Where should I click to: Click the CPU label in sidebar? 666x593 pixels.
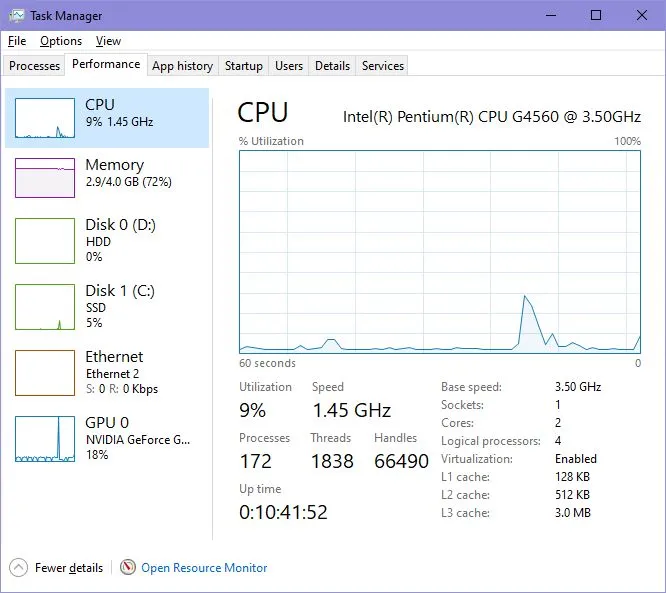(x=100, y=105)
